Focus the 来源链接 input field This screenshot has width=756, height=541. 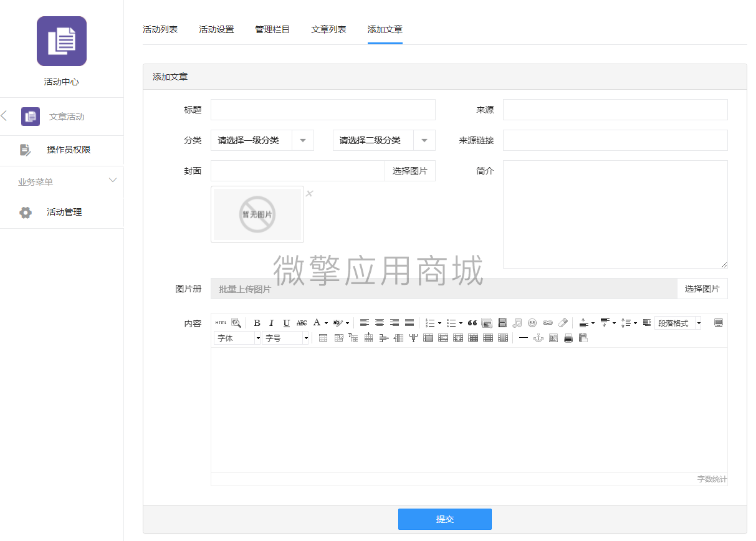pos(615,140)
